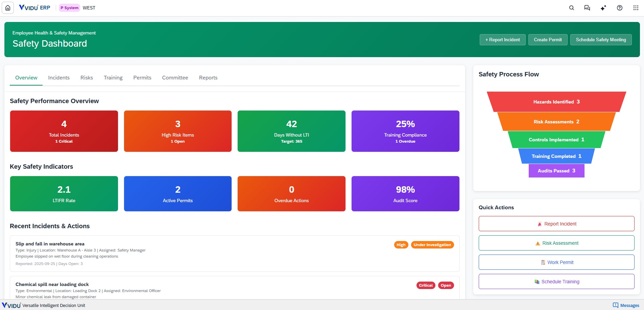The width and height of the screenshot is (644, 310).
Task: Open the Slip and fall incident entry
Action: point(50,244)
